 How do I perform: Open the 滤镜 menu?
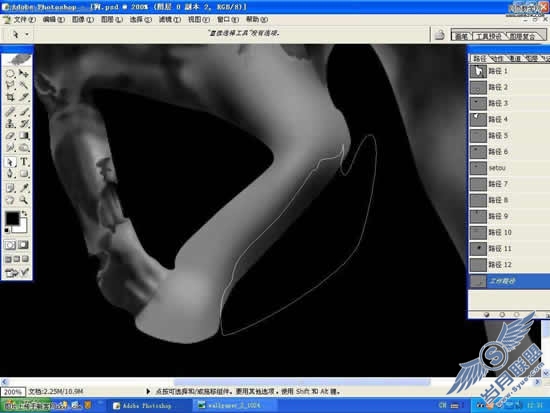click(x=170, y=20)
